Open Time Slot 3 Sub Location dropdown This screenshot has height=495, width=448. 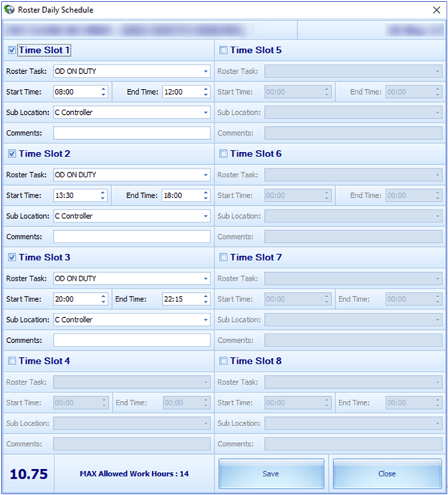pos(205,320)
